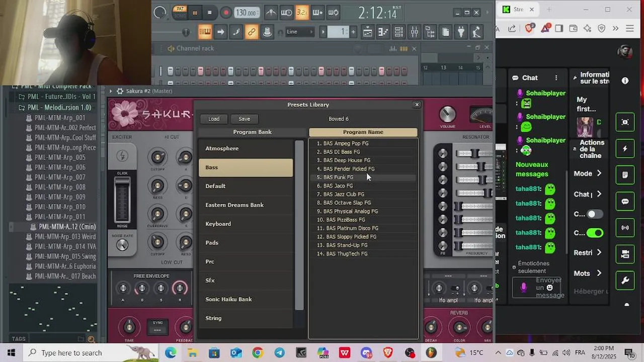Choose preset BAS Jazz Club FG
644x362 pixels.
tap(363, 194)
